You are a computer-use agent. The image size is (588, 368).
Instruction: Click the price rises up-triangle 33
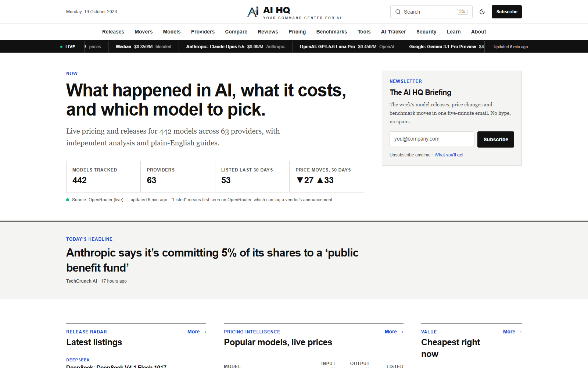coord(325,180)
